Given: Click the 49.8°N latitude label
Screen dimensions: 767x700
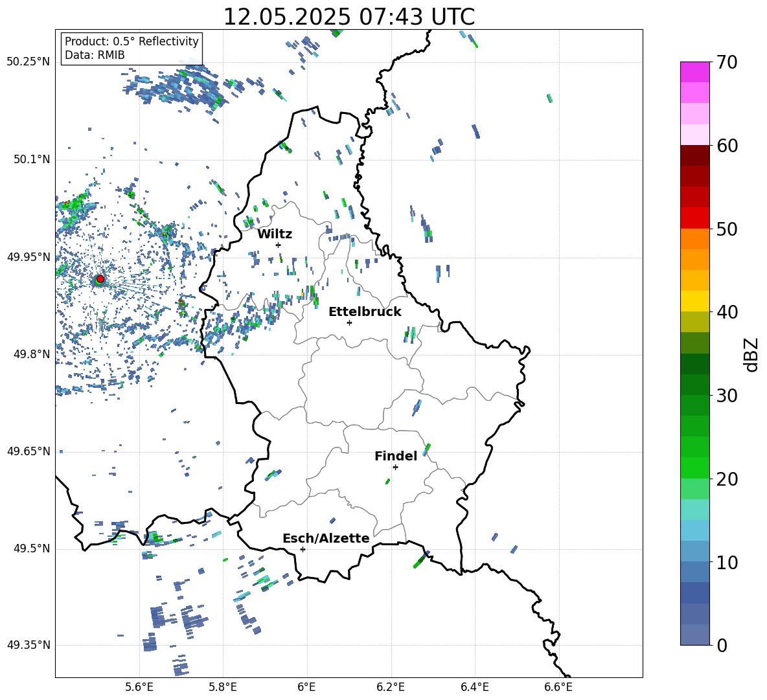Looking at the screenshot, I should pyautogui.click(x=32, y=354).
